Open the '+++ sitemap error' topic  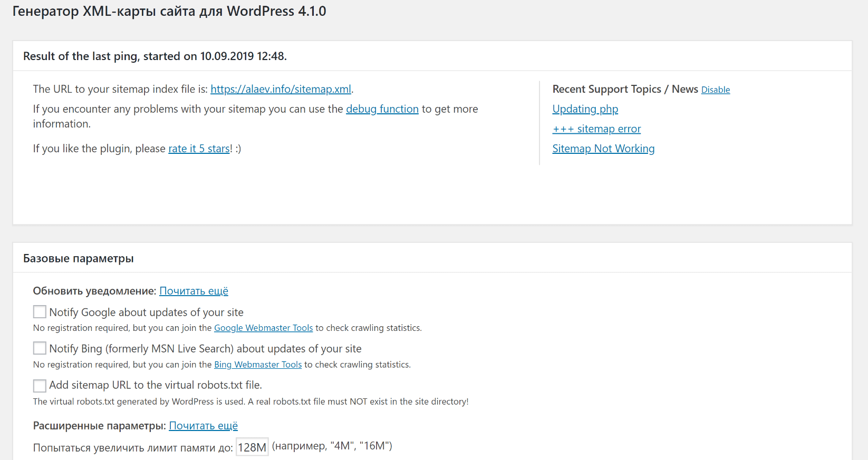click(596, 129)
